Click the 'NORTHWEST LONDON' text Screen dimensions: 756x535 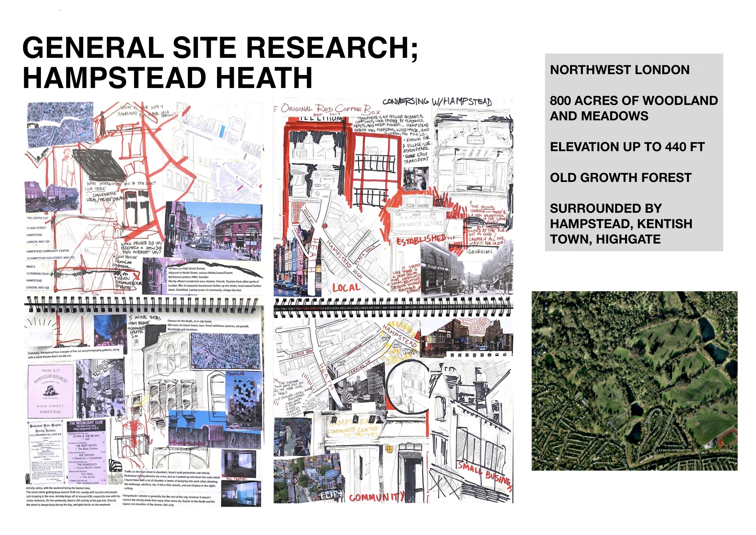click(620, 70)
